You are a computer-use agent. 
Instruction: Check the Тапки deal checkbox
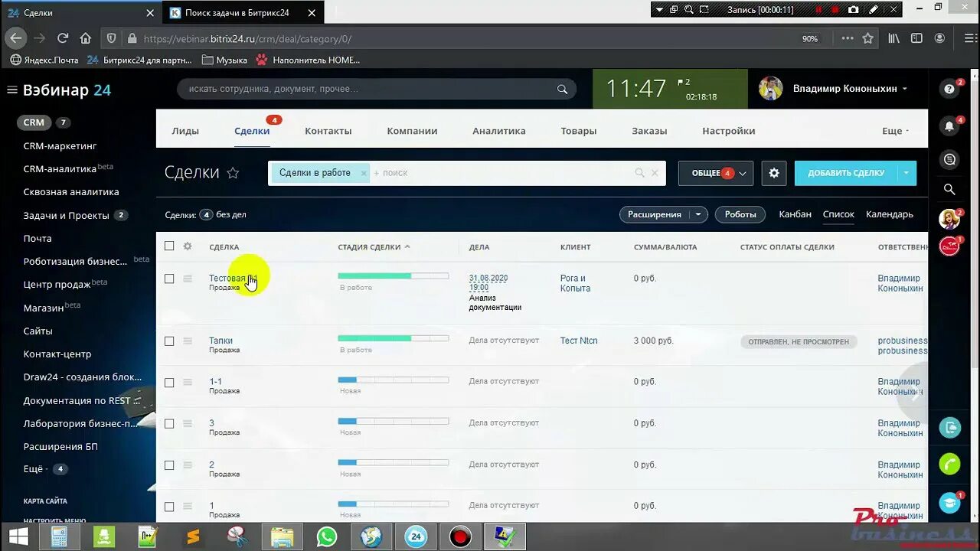[x=169, y=341]
